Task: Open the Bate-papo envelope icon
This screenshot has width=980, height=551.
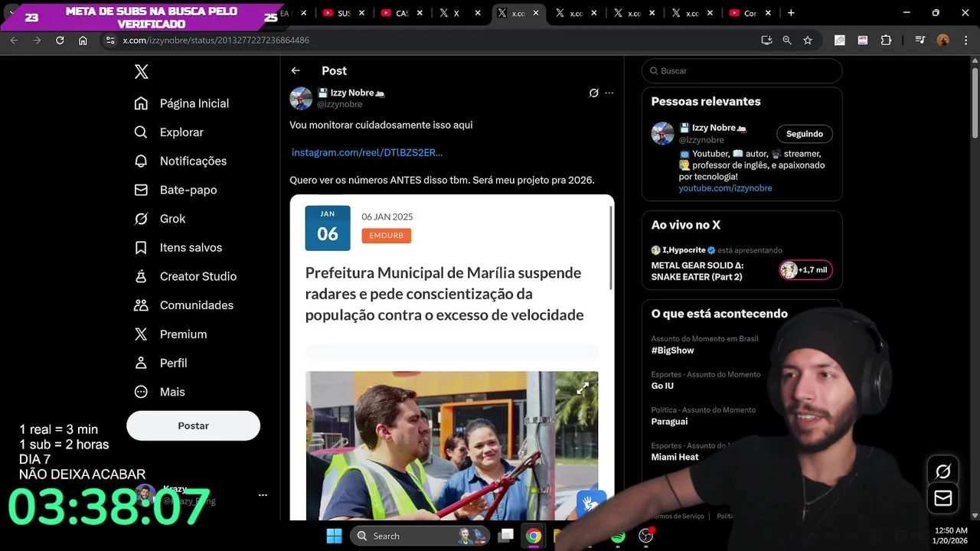Action: [x=141, y=190]
